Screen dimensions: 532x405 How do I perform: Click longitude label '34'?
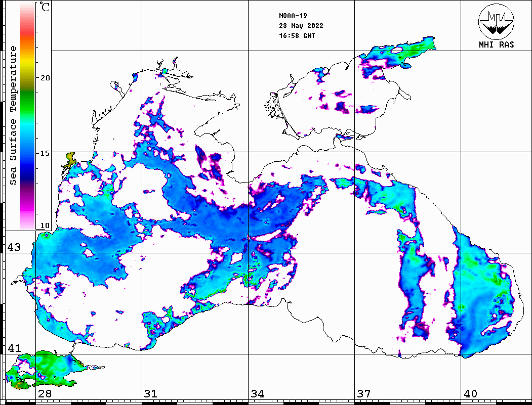pos(257,394)
